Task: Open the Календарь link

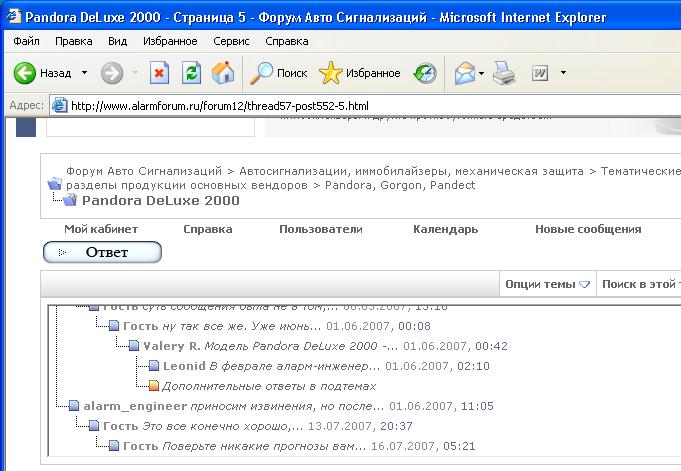Action: [x=445, y=229]
